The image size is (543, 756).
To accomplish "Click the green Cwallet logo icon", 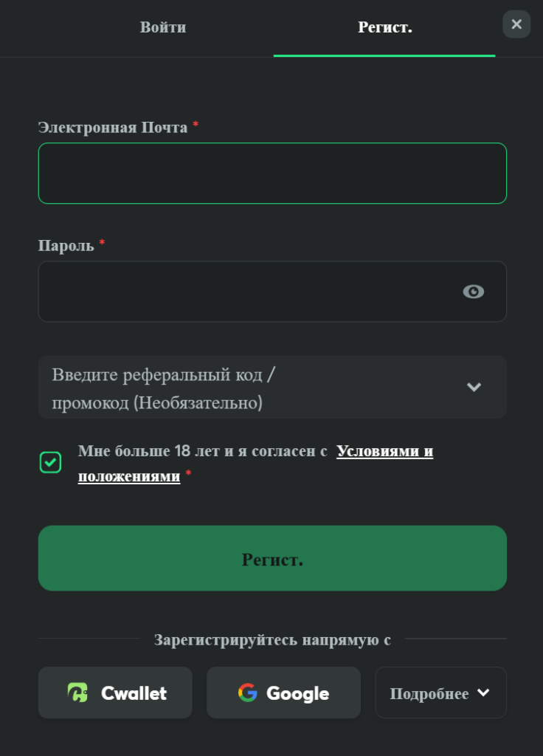I will [x=77, y=693].
